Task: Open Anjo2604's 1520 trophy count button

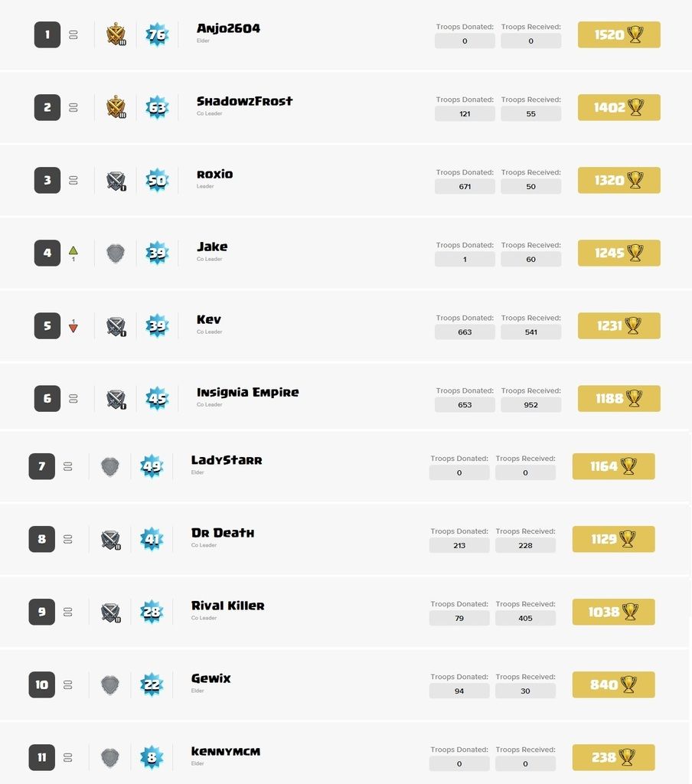Action: point(619,34)
